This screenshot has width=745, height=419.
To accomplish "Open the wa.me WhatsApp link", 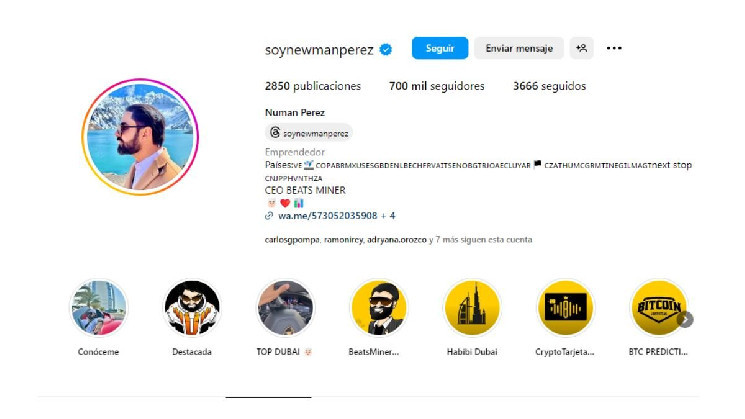I will [x=327, y=216].
